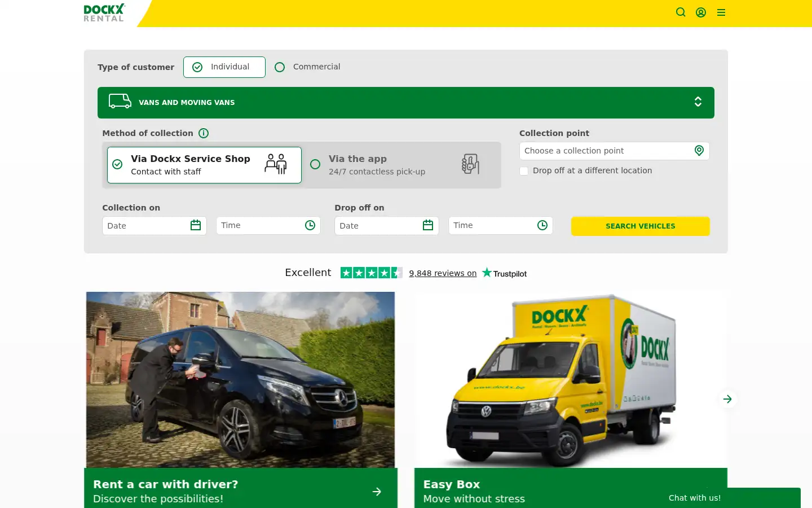Open the Drop off on Time field
This screenshot has width=812, height=508.
point(501,226)
